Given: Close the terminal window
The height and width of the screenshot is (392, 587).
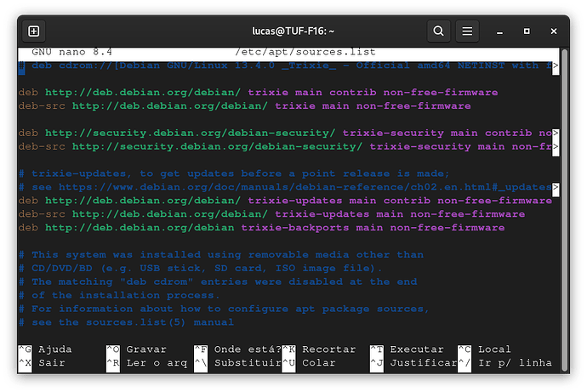Looking at the screenshot, I should pos(551,31).
